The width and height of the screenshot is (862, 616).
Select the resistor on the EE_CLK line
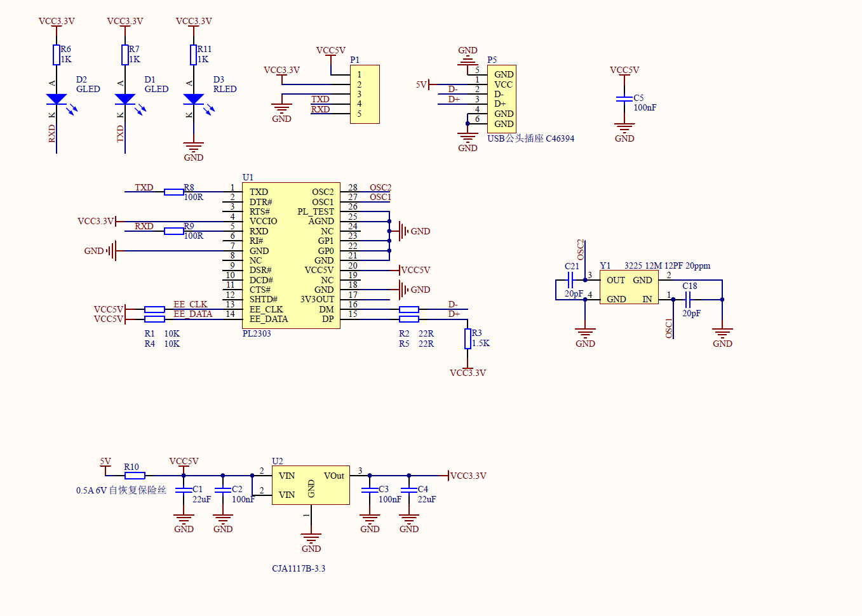pyautogui.click(x=154, y=309)
